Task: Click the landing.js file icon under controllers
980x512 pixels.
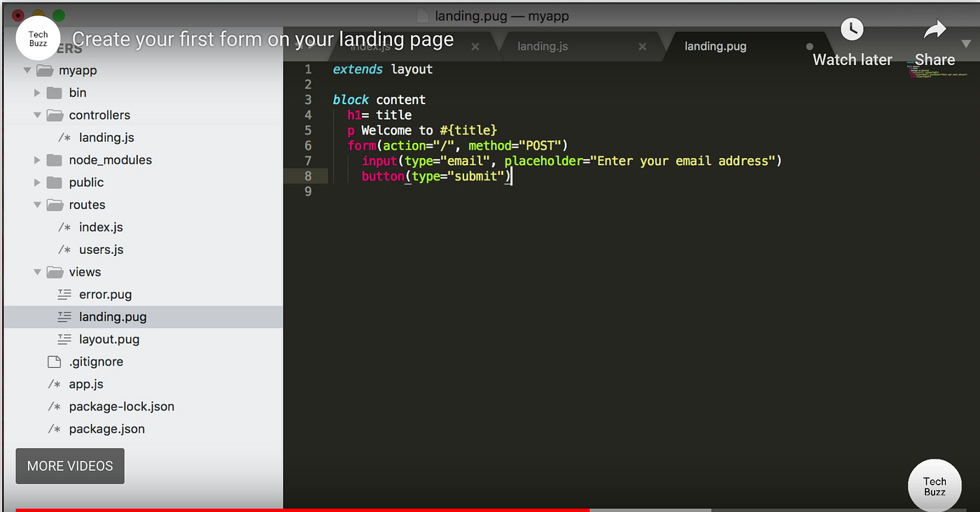Action: point(62,137)
